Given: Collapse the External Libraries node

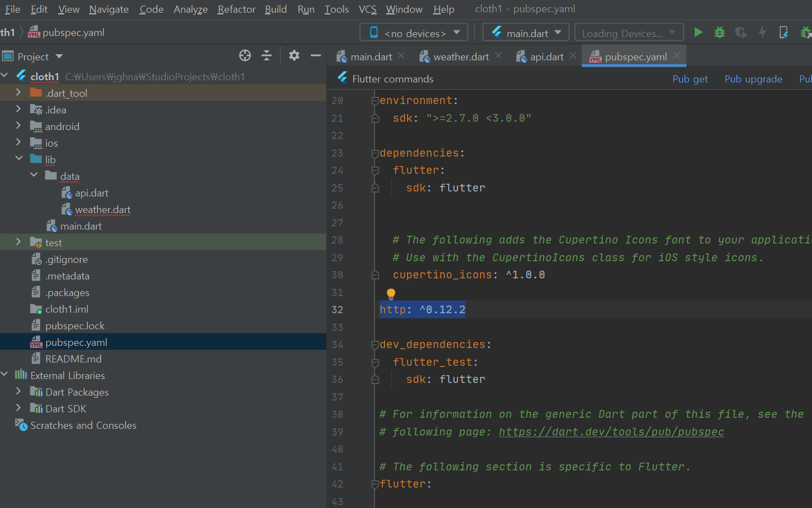Looking at the screenshot, I should 4,375.
